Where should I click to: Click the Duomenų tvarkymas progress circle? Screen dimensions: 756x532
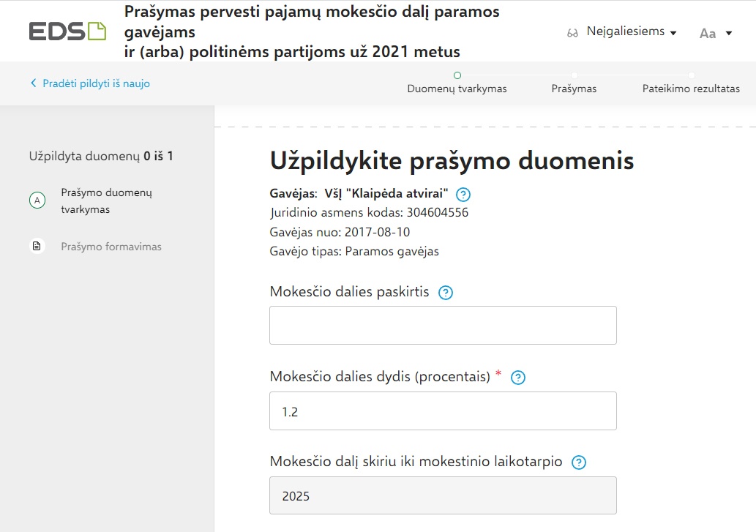tap(457, 75)
